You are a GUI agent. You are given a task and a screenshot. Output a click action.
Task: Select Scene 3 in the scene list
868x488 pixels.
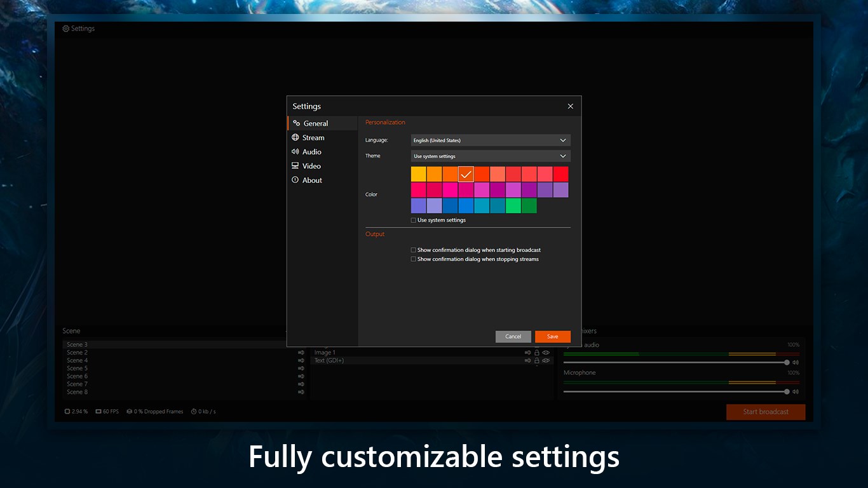pos(176,344)
